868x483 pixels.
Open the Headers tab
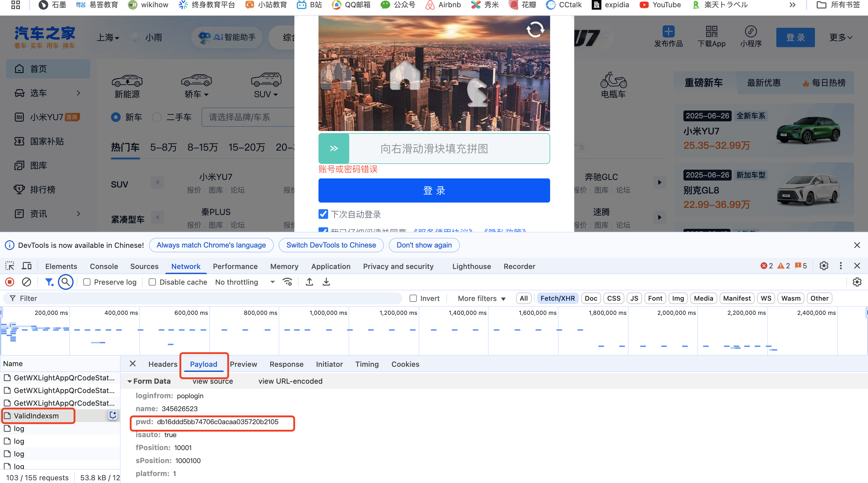pos(163,364)
